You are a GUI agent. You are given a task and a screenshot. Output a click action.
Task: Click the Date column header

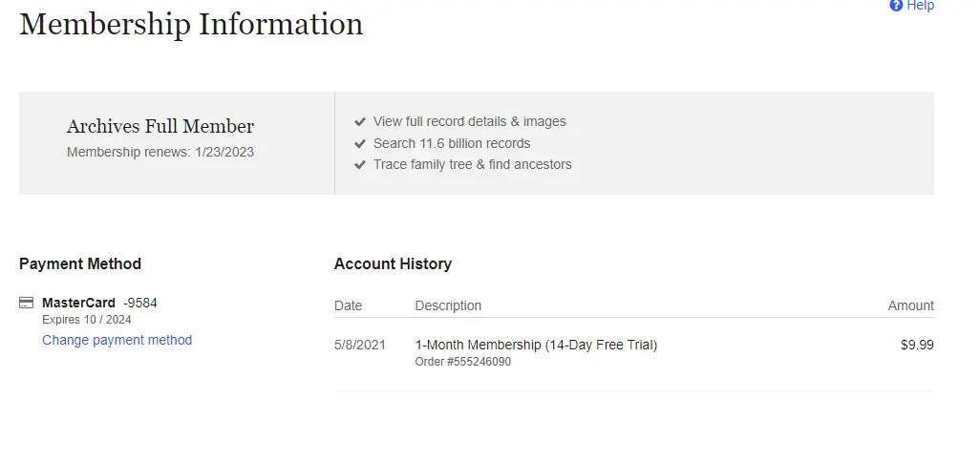pyautogui.click(x=349, y=305)
